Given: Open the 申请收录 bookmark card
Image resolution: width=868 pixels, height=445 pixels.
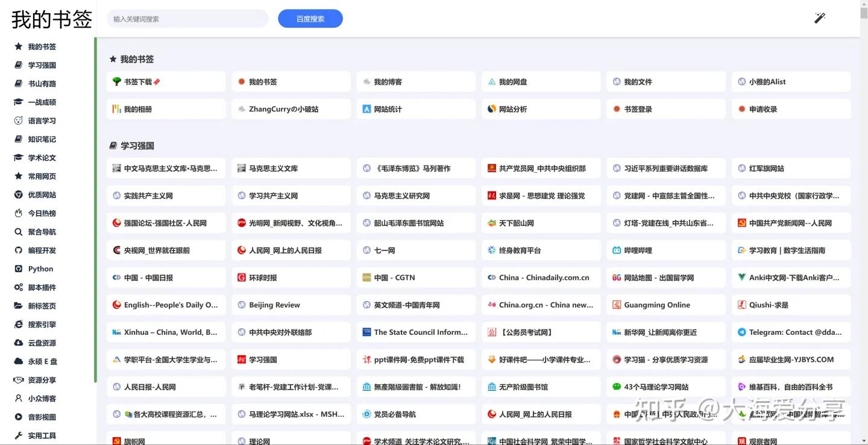Looking at the screenshot, I should (791, 109).
